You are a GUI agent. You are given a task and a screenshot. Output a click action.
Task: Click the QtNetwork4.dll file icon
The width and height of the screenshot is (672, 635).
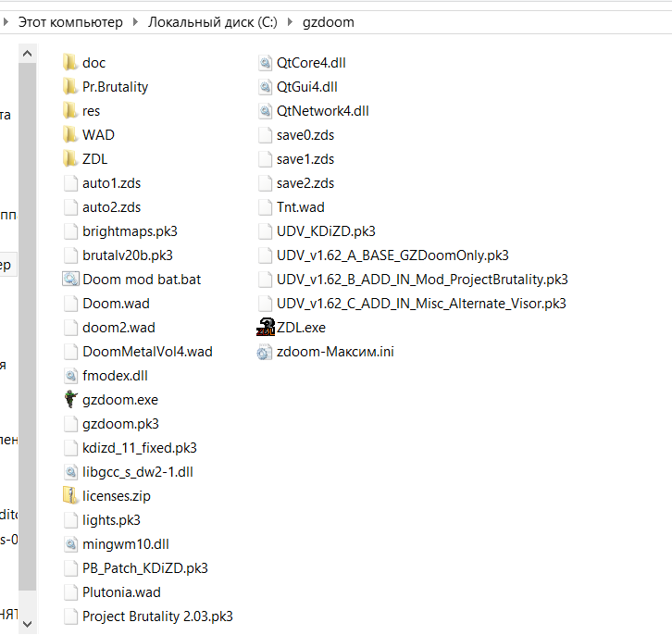[266, 110]
